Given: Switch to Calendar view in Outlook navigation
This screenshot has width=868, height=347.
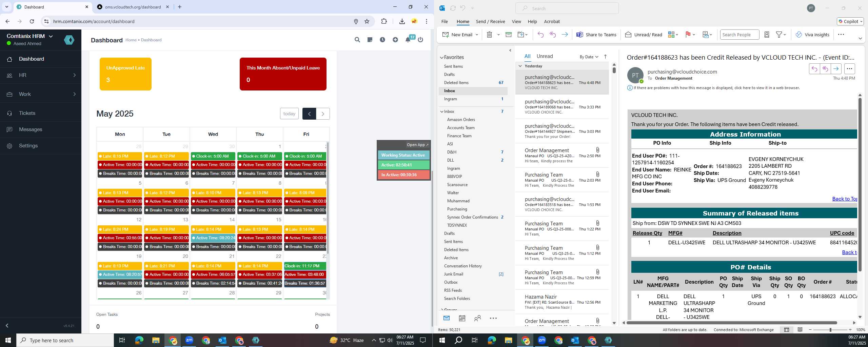Looking at the screenshot, I should coord(462,318).
